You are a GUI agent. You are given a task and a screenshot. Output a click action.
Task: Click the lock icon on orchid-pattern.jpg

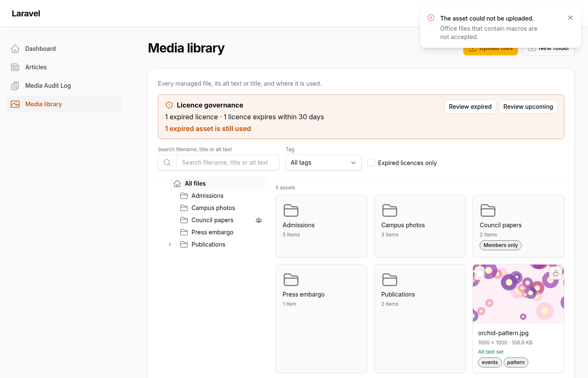[x=556, y=273]
